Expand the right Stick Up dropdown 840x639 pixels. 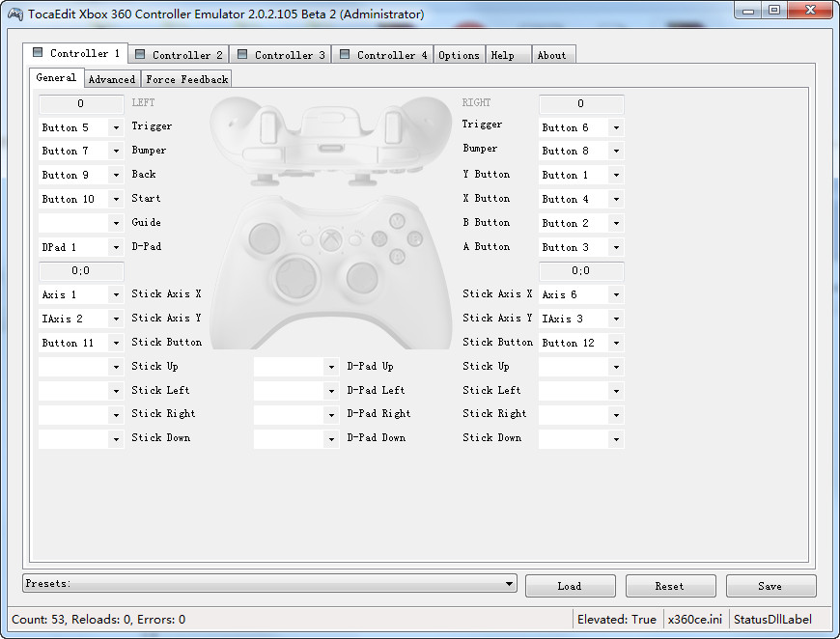(x=617, y=367)
